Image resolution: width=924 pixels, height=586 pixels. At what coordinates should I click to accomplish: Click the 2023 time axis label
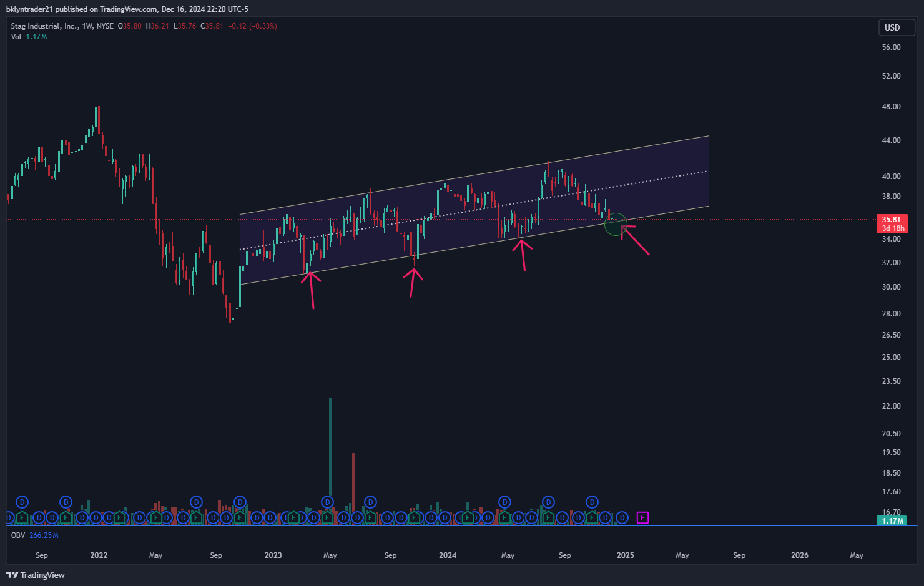tap(273, 555)
